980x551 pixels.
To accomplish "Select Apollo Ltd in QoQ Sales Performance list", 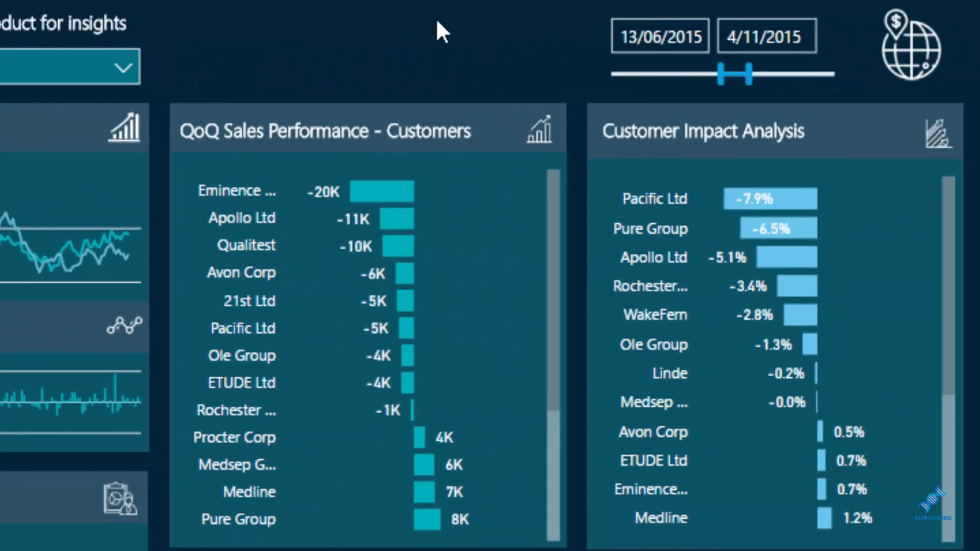I will pos(242,218).
